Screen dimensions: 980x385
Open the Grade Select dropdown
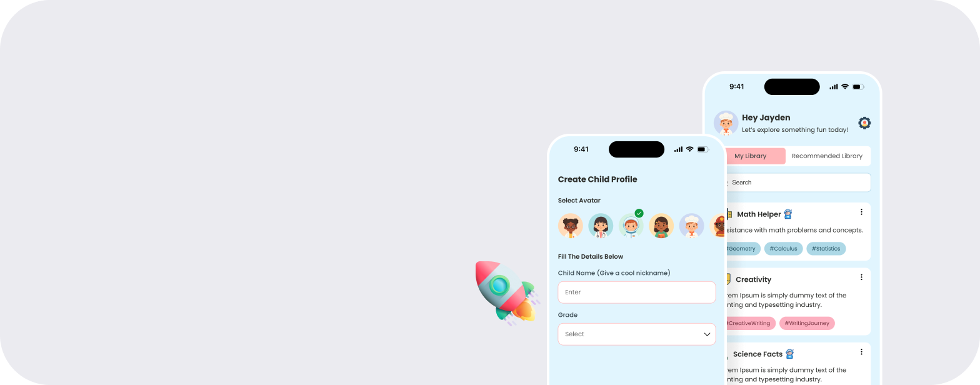637,334
